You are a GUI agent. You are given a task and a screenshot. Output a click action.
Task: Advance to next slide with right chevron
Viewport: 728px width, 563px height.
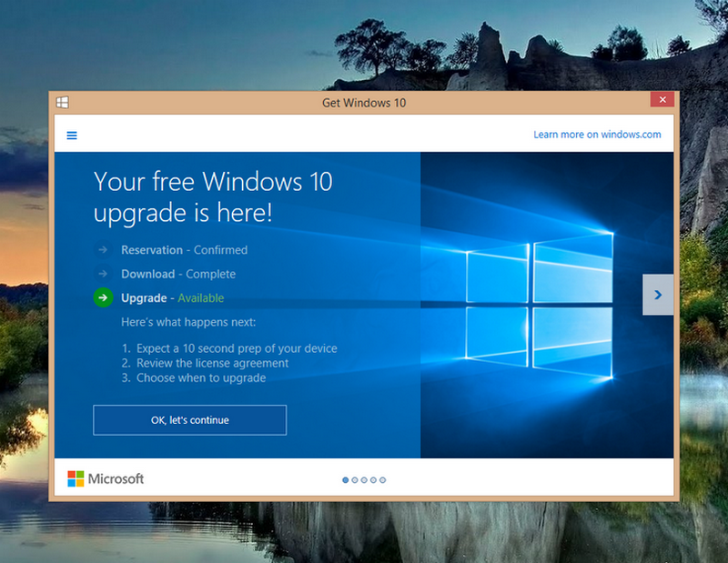pyautogui.click(x=658, y=295)
